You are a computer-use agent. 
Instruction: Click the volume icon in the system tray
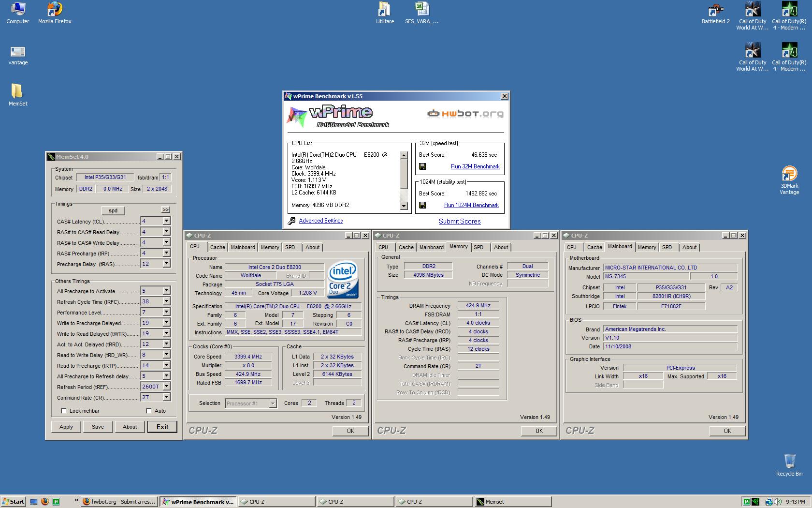click(x=778, y=502)
